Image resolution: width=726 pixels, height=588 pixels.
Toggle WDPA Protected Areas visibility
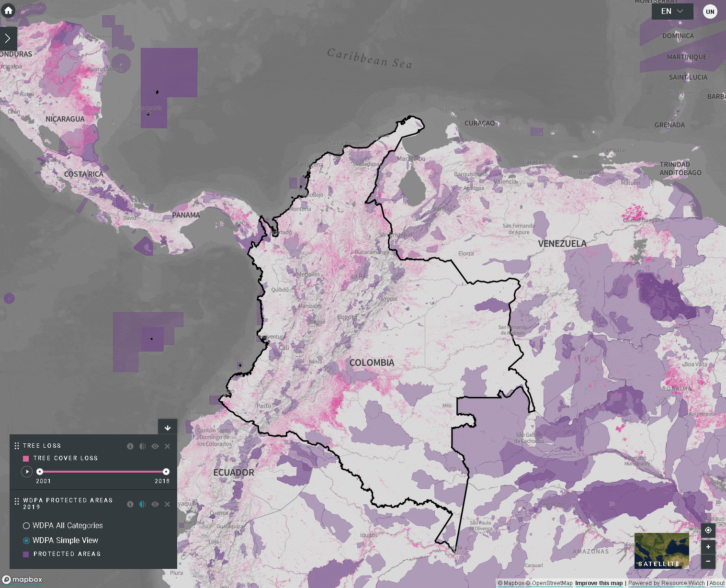[x=155, y=504]
